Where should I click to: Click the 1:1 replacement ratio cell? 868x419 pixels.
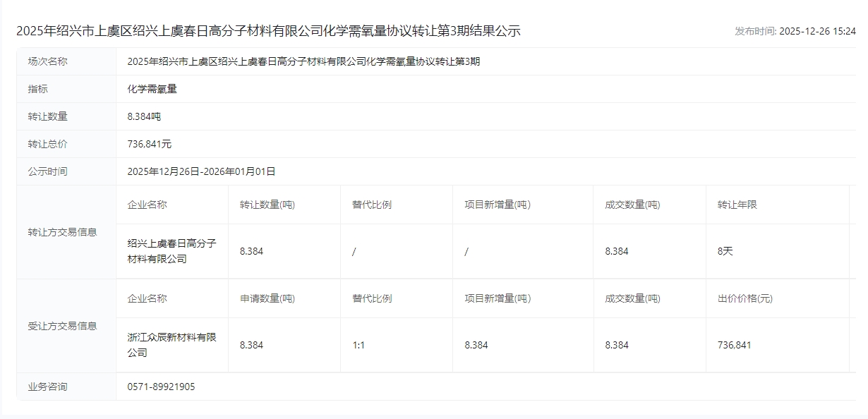tap(358, 345)
